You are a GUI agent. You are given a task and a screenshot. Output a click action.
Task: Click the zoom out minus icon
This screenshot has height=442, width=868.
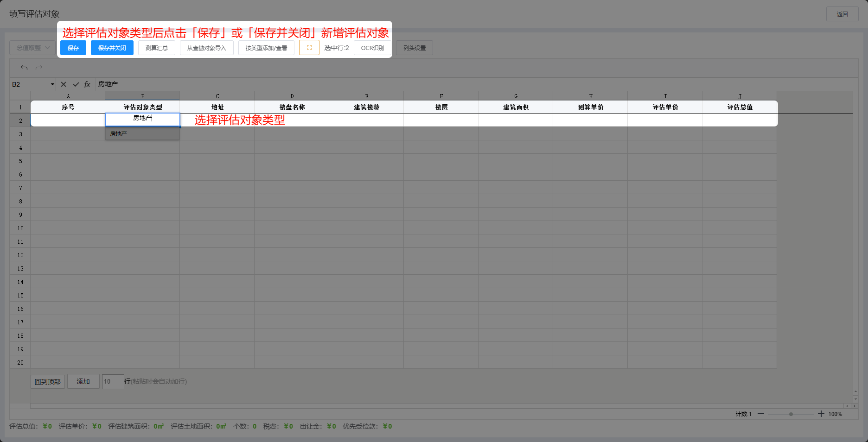click(761, 414)
